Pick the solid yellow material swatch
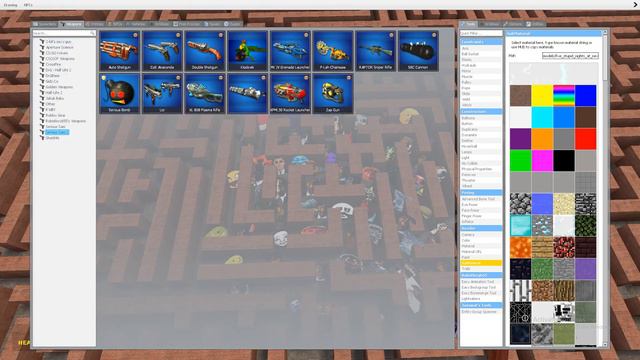Viewport: 640px width, 360px height. [x=542, y=96]
